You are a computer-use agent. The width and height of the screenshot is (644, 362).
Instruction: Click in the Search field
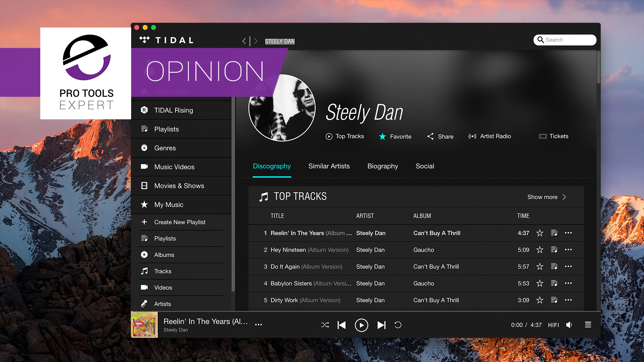click(x=565, y=40)
